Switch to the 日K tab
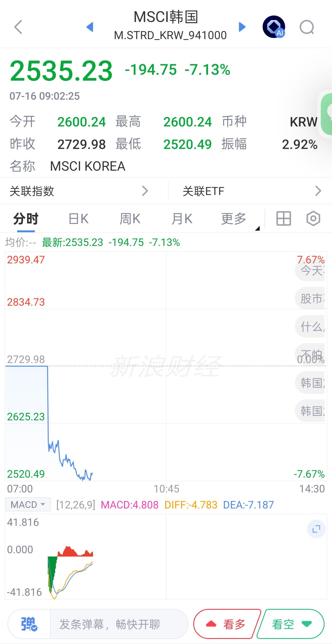Screen dimensions: 332x644 coord(78,219)
